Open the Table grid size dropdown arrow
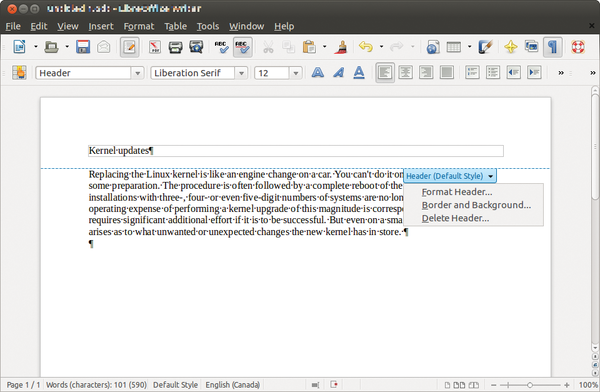 tap(470, 47)
